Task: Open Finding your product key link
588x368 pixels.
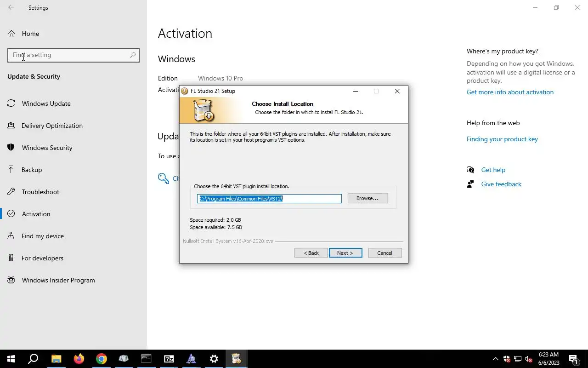Action: pos(502,139)
